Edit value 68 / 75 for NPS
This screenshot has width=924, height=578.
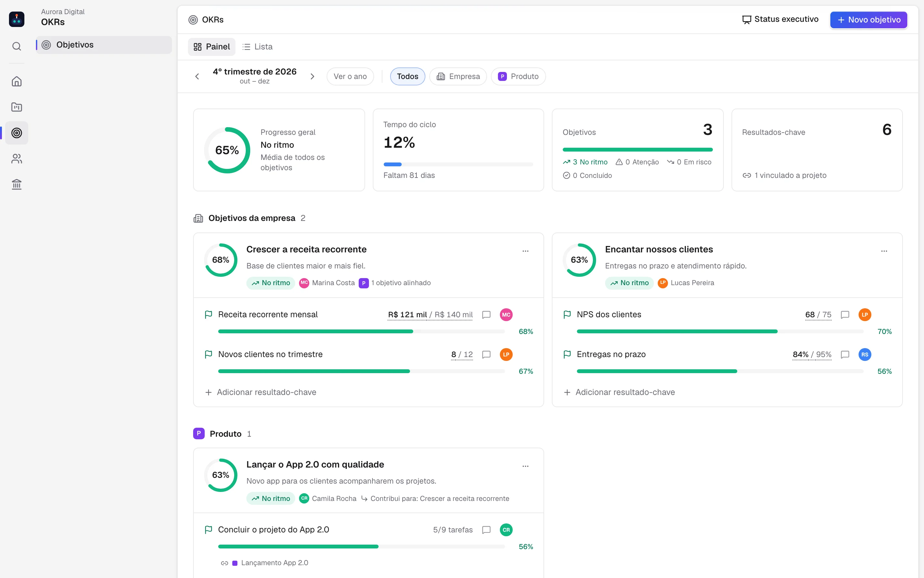pyautogui.click(x=818, y=315)
